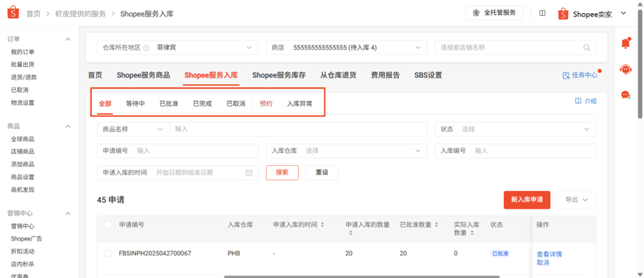Image resolution: width=644 pixels, height=278 pixels.
Task: Click 查看详情 for FBSINPH2025042700067
Action: click(549, 254)
